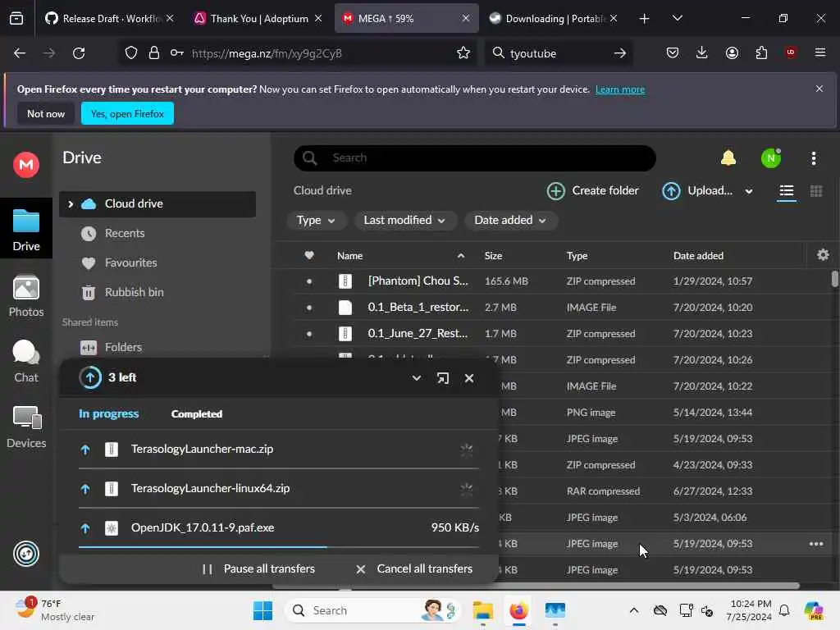
Task: Open Firefox list all tabs chevron
Action: point(677,18)
